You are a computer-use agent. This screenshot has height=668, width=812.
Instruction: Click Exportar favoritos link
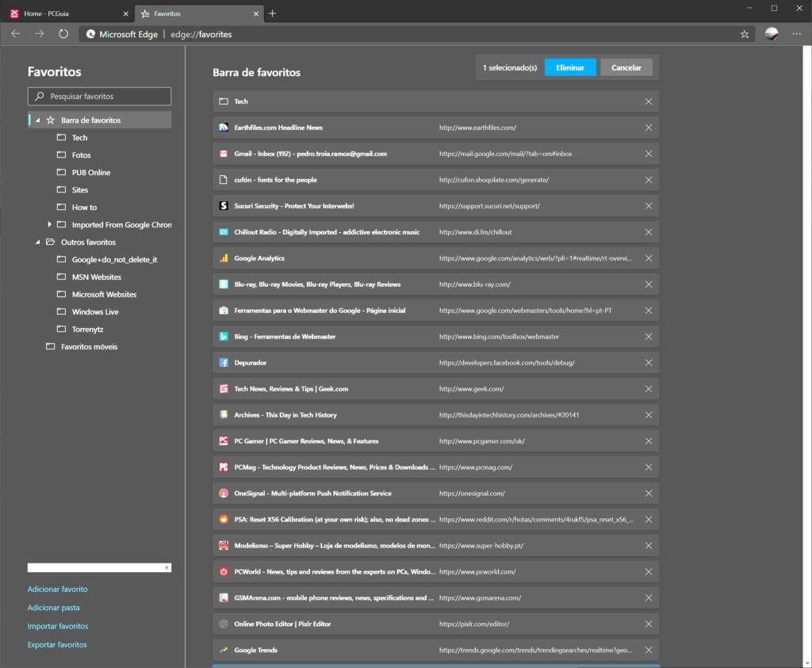coord(57,645)
